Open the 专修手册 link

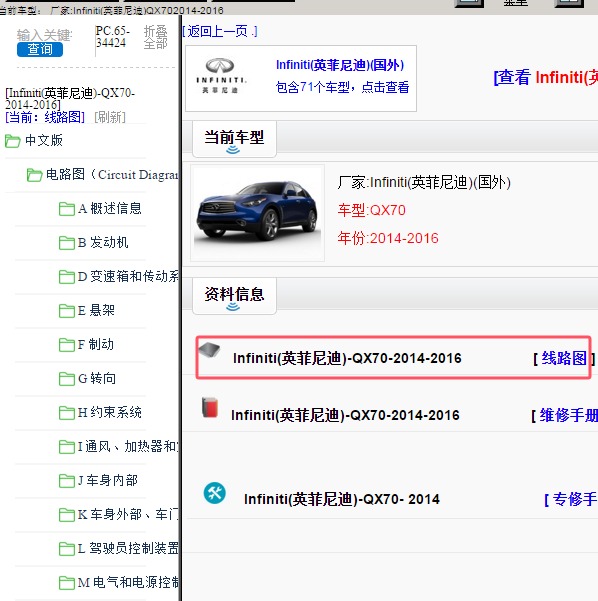(575, 499)
